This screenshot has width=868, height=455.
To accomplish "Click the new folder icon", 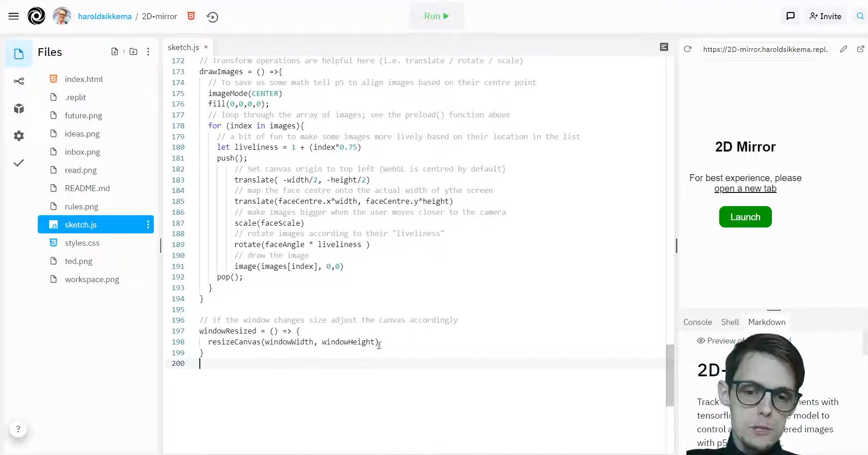I will coord(133,52).
